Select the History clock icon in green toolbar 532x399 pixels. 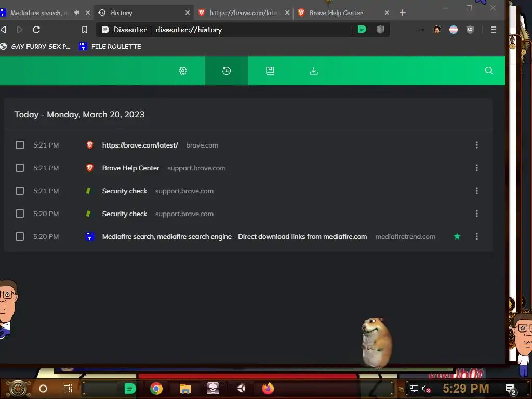(x=227, y=71)
